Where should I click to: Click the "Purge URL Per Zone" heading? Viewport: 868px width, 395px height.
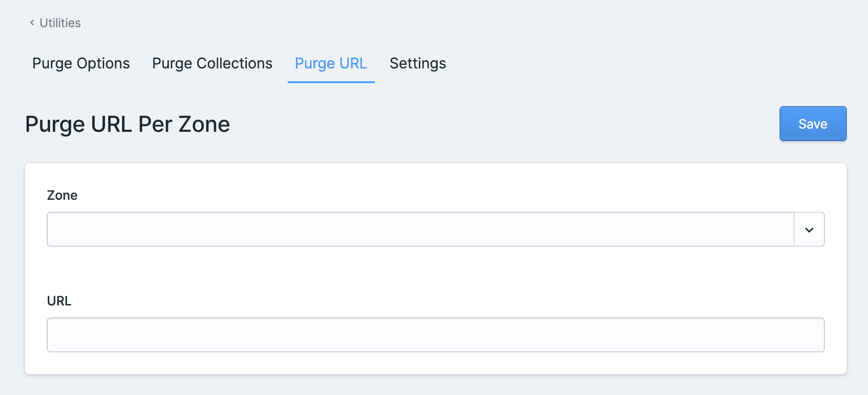(128, 124)
